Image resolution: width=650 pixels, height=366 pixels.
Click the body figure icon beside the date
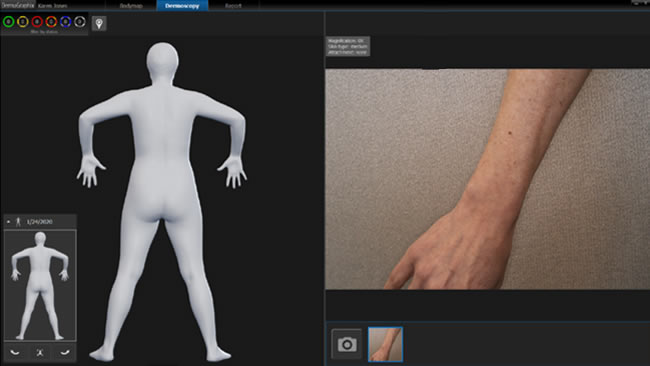(18, 222)
